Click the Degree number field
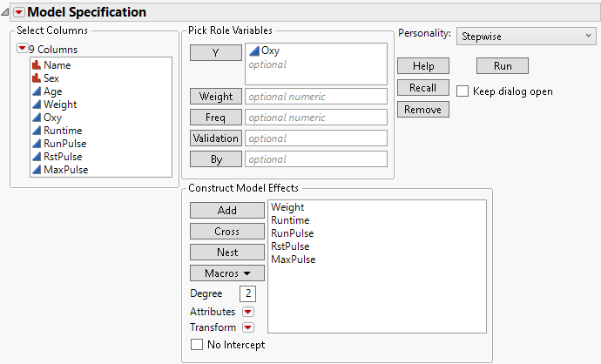This screenshot has height=364, width=601. (x=247, y=293)
